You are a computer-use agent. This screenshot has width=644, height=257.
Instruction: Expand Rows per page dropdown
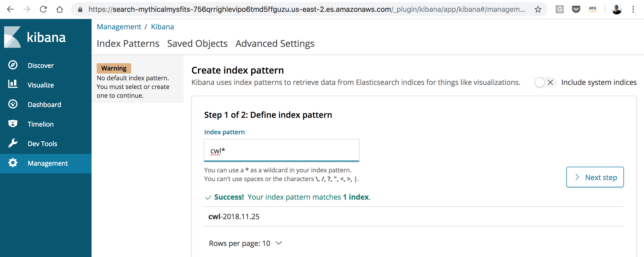245,243
